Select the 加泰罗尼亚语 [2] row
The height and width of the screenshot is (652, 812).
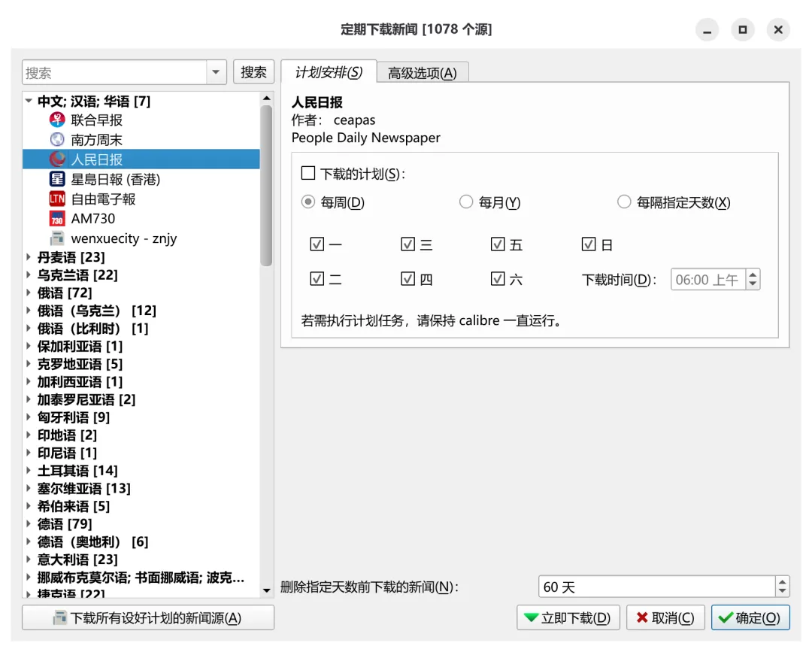click(x=141, y=399)
